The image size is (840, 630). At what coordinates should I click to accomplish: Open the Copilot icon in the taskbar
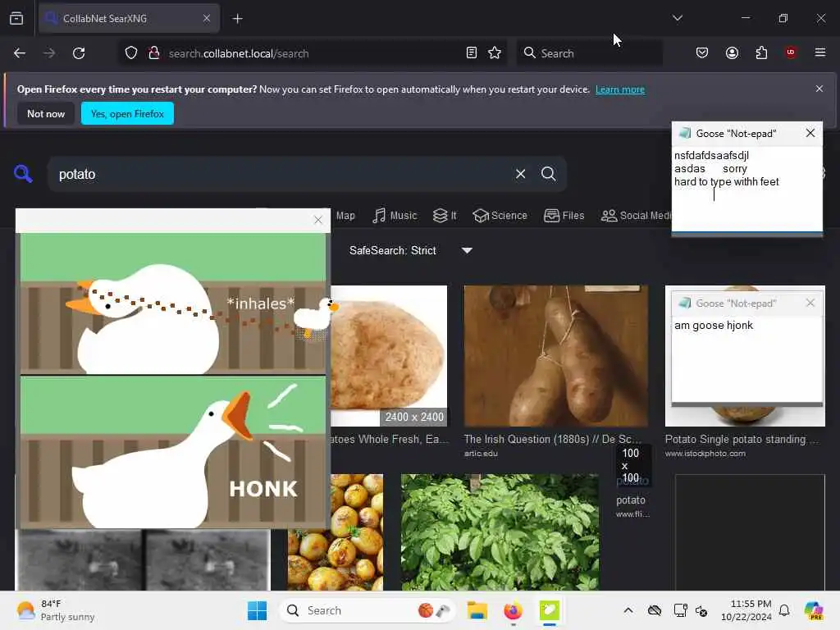point(814,610)
